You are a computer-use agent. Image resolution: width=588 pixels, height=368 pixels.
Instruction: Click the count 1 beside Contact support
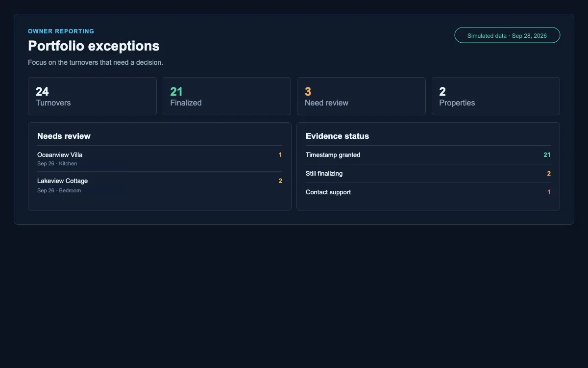coord(549,192)
